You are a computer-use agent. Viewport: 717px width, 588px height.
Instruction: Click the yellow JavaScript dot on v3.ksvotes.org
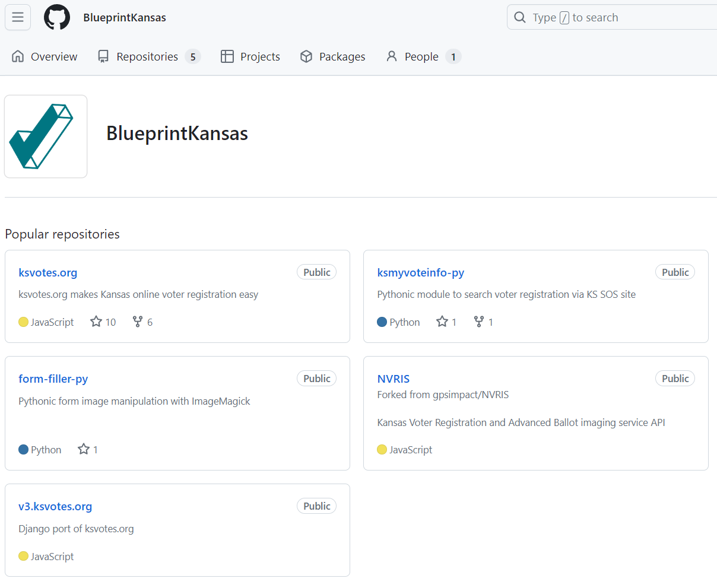(x=24, y=557)
